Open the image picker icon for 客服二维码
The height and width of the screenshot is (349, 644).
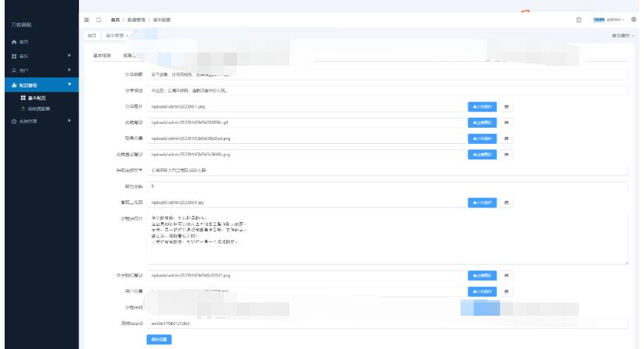point(507,202)
